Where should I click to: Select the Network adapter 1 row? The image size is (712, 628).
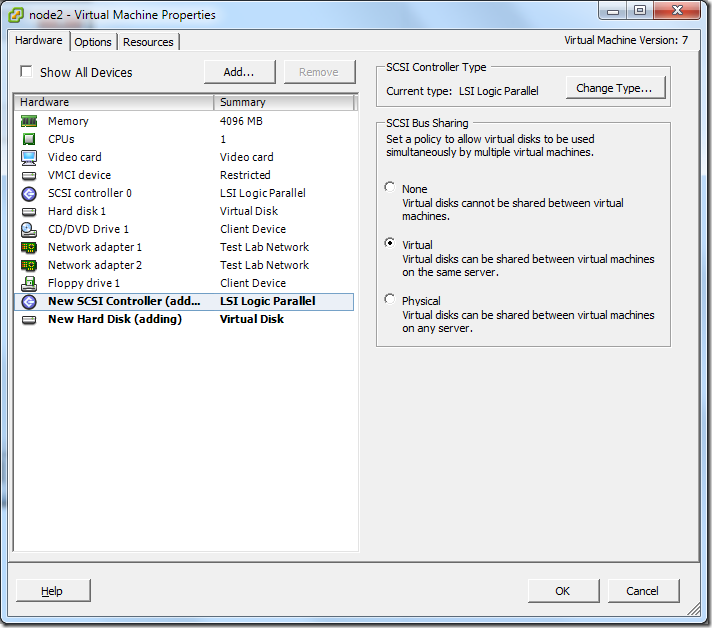184,247
